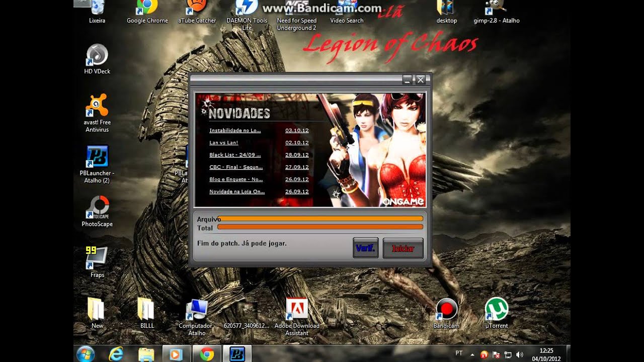Image resolution: width=644 pixels, height=362 pixels.
Task: Open Internet Explorer from the taskbar
Action: [116, 354]
